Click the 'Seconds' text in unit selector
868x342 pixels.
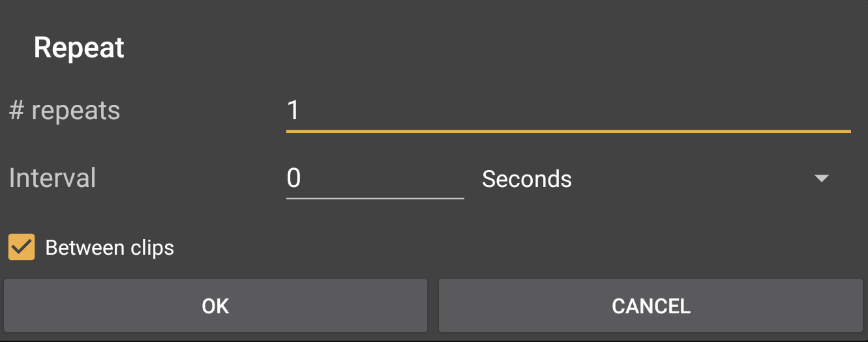[x=526, y=178]
